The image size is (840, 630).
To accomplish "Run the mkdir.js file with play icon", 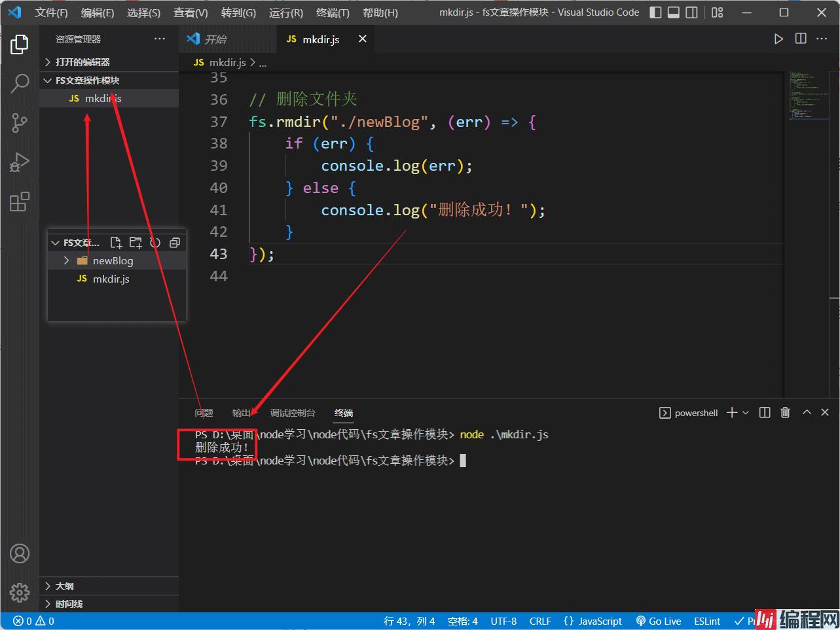I will coord(778,39).
